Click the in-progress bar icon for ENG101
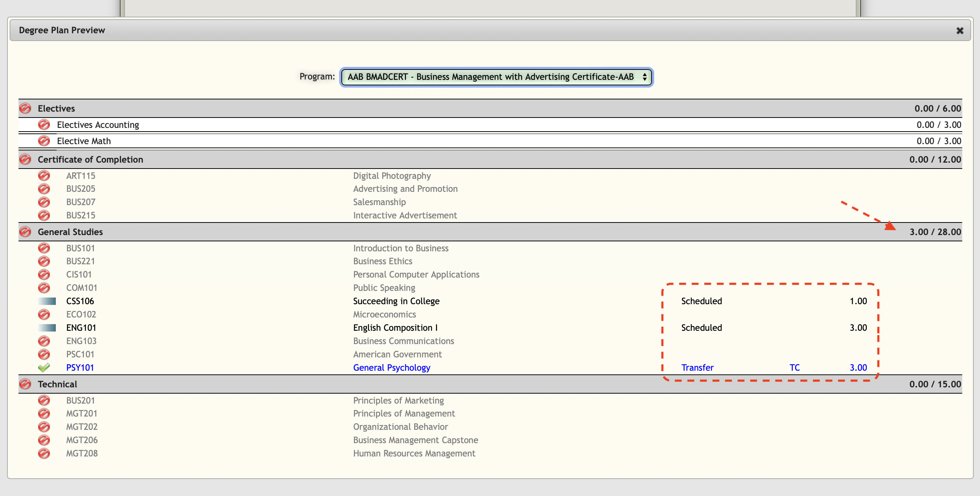980x496 pixels. tap(47, 327)
